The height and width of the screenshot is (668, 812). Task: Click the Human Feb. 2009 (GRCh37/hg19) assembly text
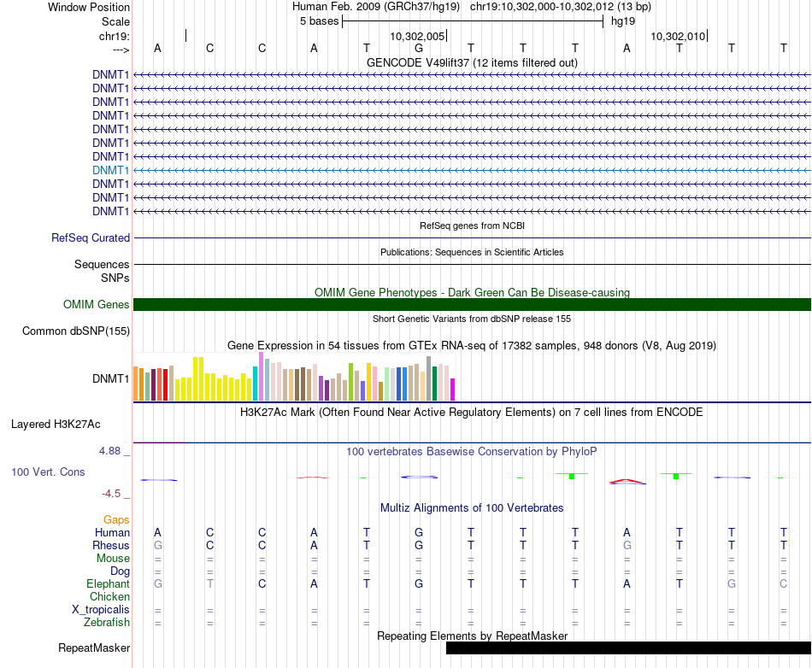point(376,7)
